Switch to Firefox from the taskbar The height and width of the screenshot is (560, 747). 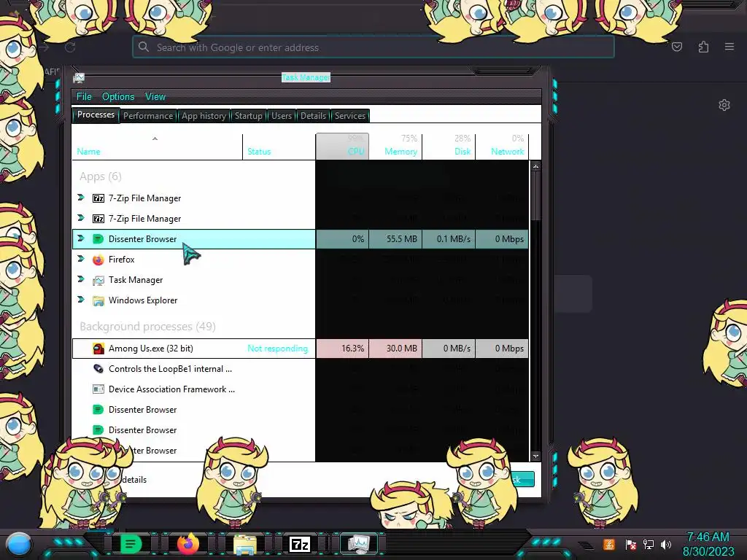[188, 544]
